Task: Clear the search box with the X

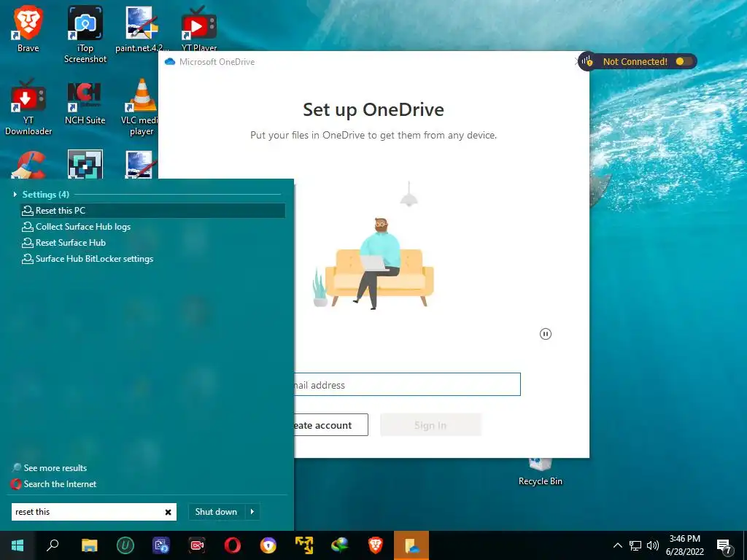Action: [169, 512]
